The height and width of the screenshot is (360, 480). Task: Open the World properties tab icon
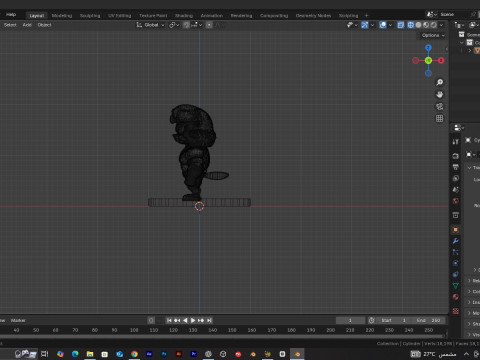point(456,201)
